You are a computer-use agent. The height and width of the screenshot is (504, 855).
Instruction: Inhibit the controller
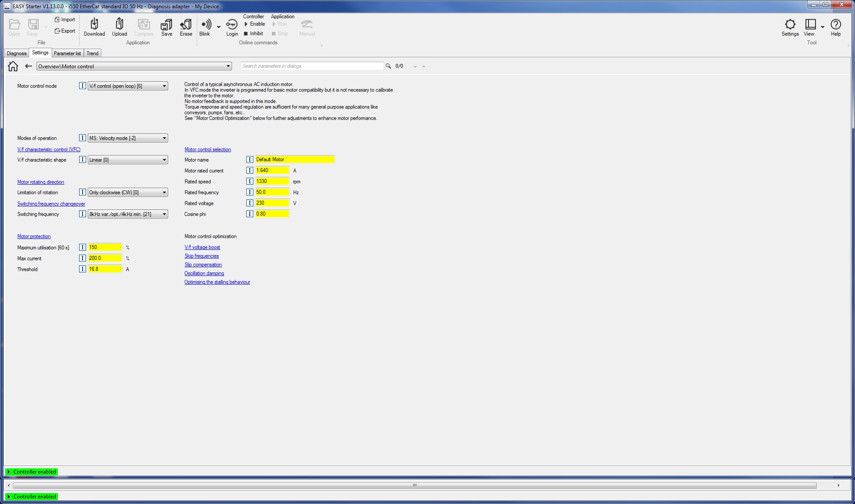254,33
